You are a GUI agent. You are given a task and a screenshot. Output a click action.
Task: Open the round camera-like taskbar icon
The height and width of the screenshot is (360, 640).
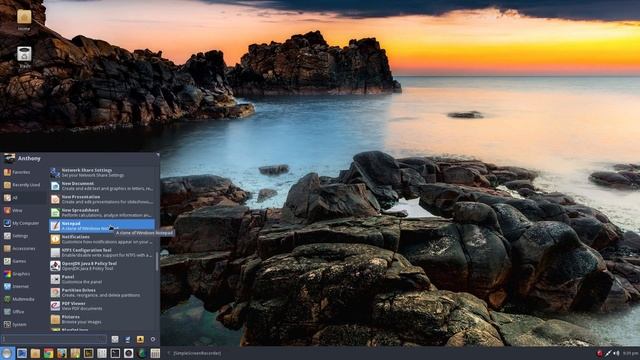pyautogui.click(x=129, y=353)
